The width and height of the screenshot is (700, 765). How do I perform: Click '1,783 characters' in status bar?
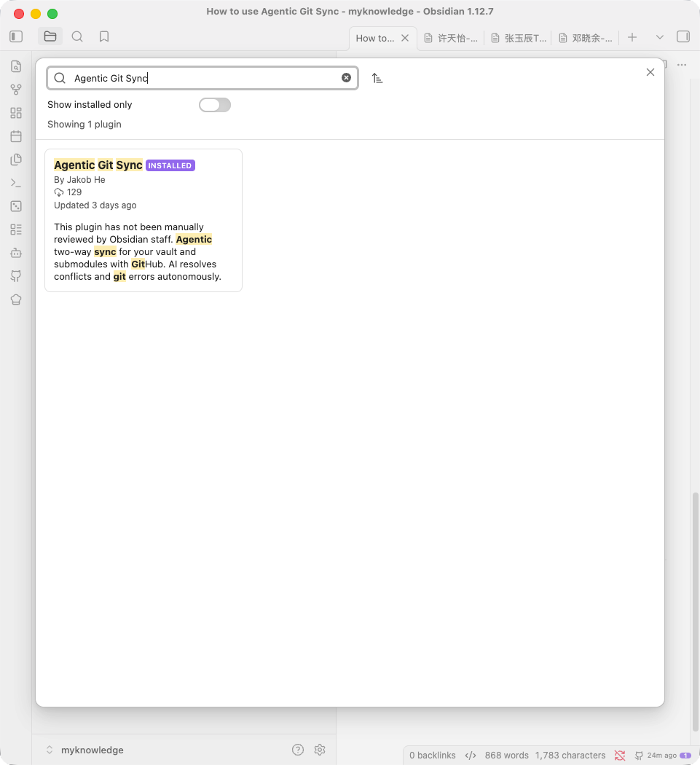[x=570, y=756]
